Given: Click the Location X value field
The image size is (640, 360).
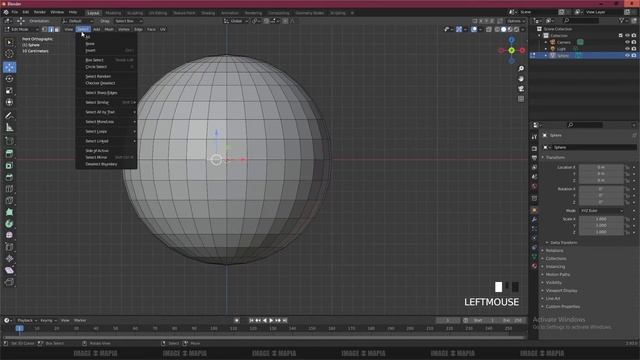Looking at the screenshot, I should click(x=601, y=167).
